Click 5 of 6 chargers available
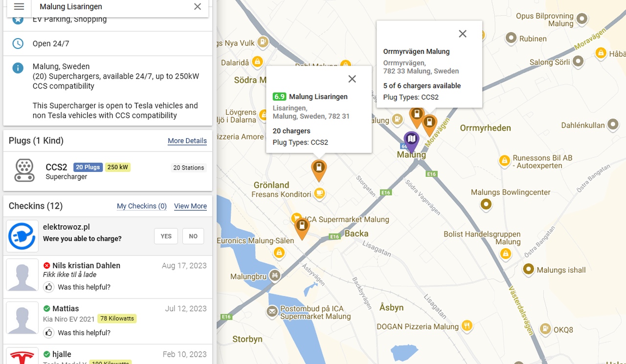Screen dimensions: 626x364 422,86
